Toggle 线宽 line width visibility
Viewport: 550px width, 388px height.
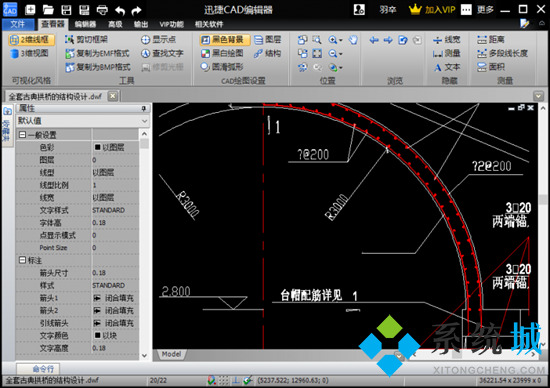(x=447, y=39)
